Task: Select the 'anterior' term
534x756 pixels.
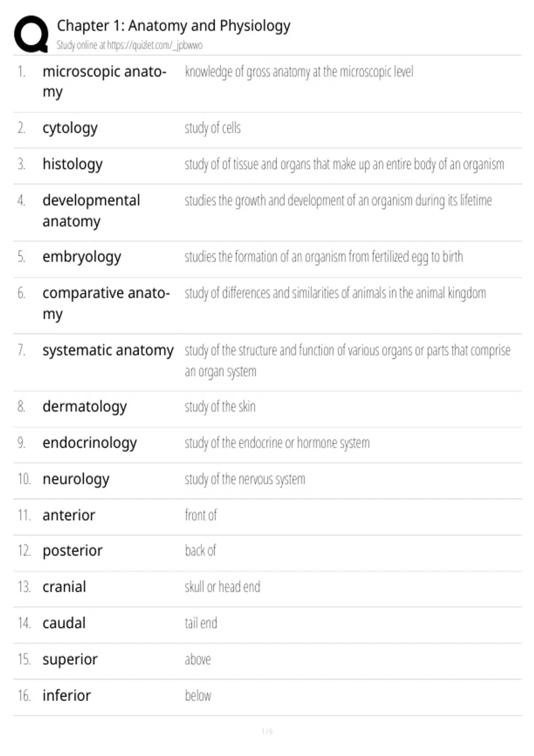Action: [x=69, y=515]
